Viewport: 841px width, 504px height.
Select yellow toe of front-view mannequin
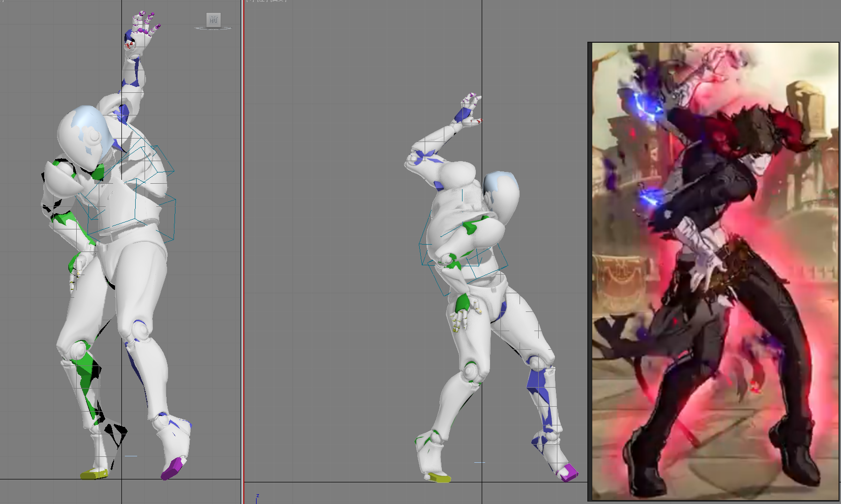point(94,474)
